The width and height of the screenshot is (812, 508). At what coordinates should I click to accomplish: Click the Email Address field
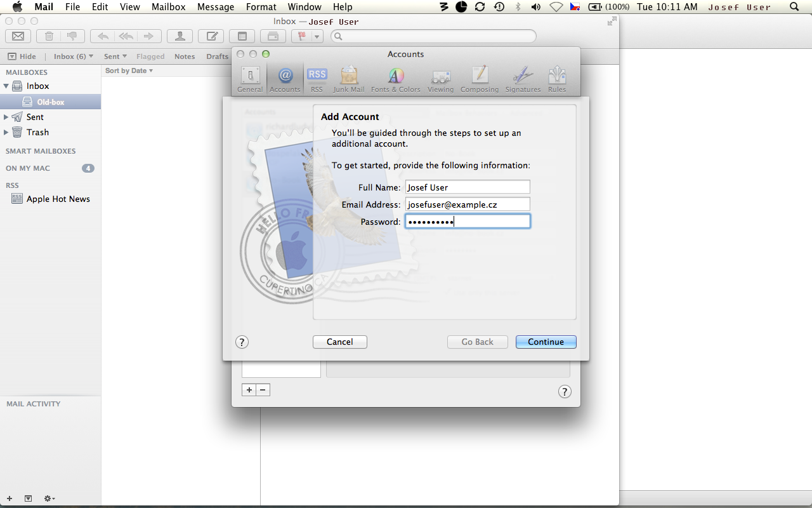tap(468, 204)
